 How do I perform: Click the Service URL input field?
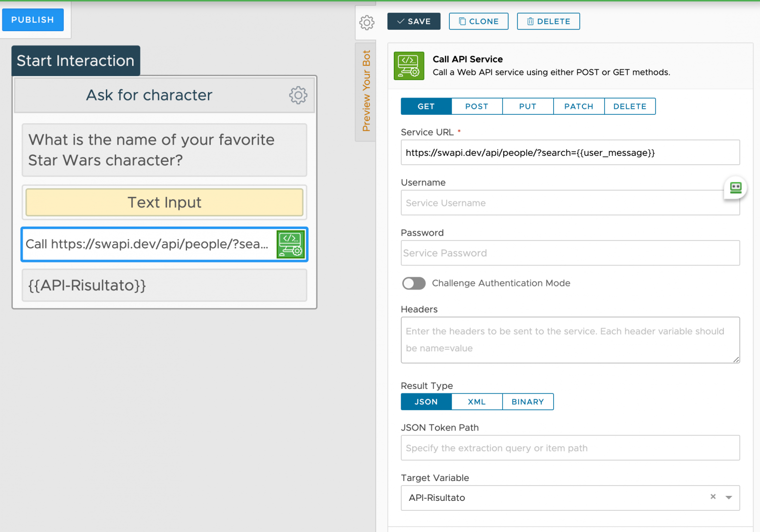click(570, 152)
